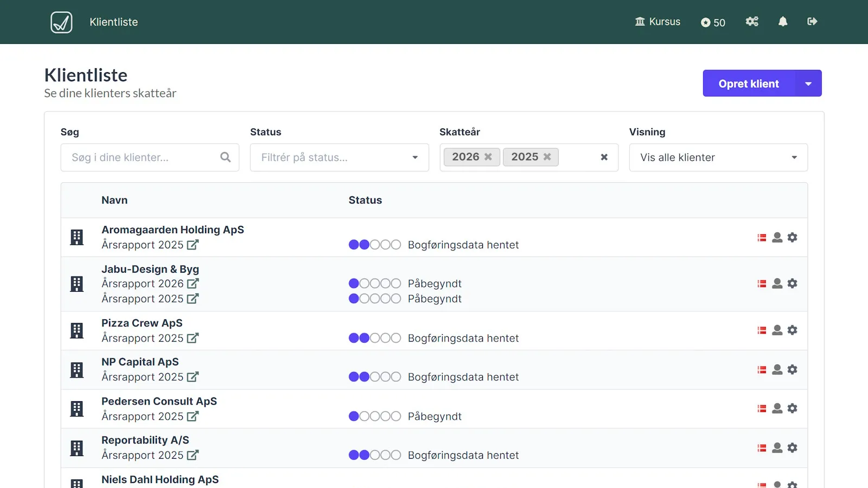The height and width of the screenshot is (488, 868).
Task: Open gear settings for Jabu-Design & Byg
Action: click(x=793, y=284)
